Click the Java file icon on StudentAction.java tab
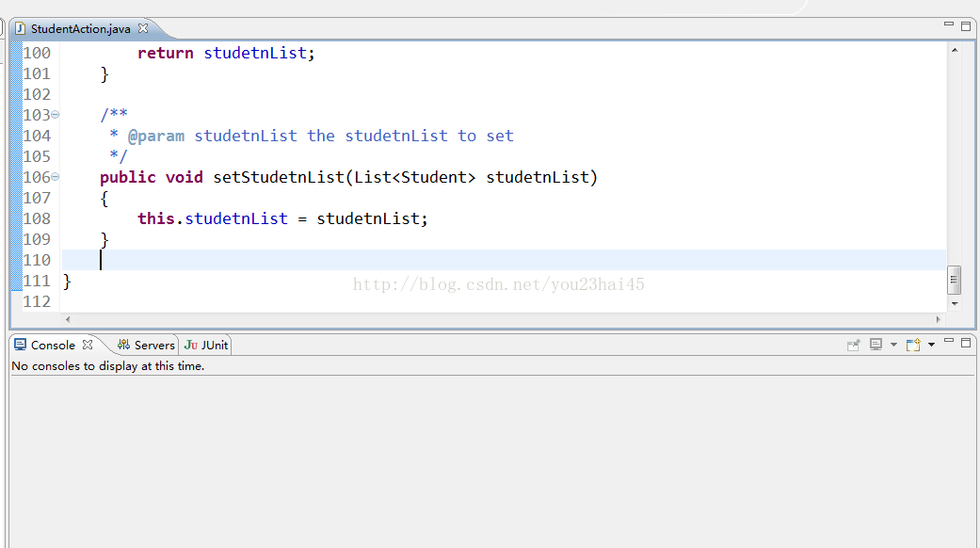The height and width of the screenshot is (548, 980). tap(21, 29)
